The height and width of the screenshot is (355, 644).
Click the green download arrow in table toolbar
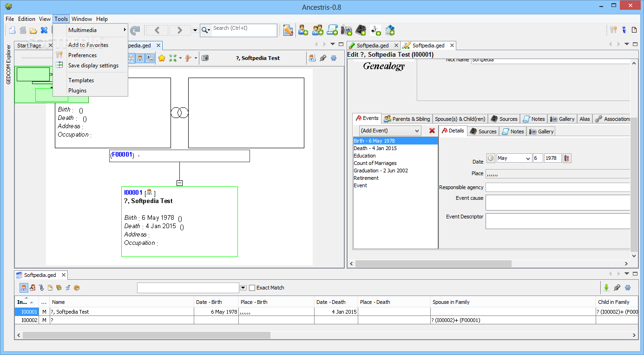(x=606, y=288)
